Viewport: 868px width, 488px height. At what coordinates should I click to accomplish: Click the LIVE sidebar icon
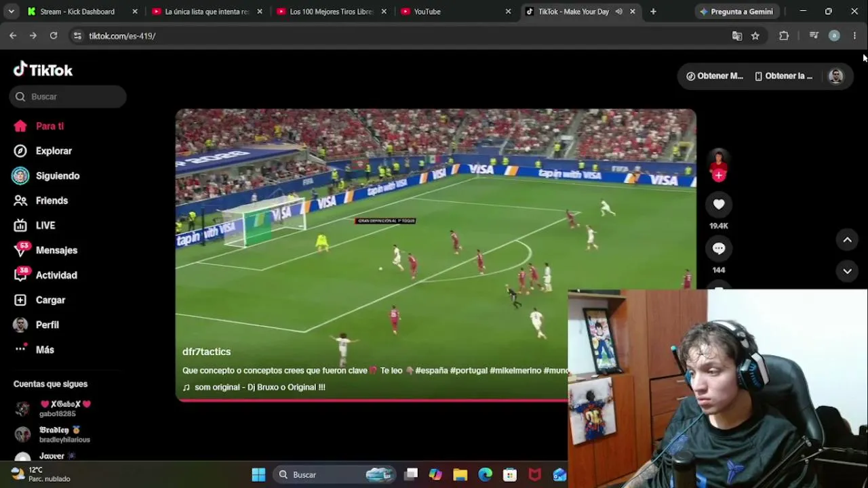point(20,225)
